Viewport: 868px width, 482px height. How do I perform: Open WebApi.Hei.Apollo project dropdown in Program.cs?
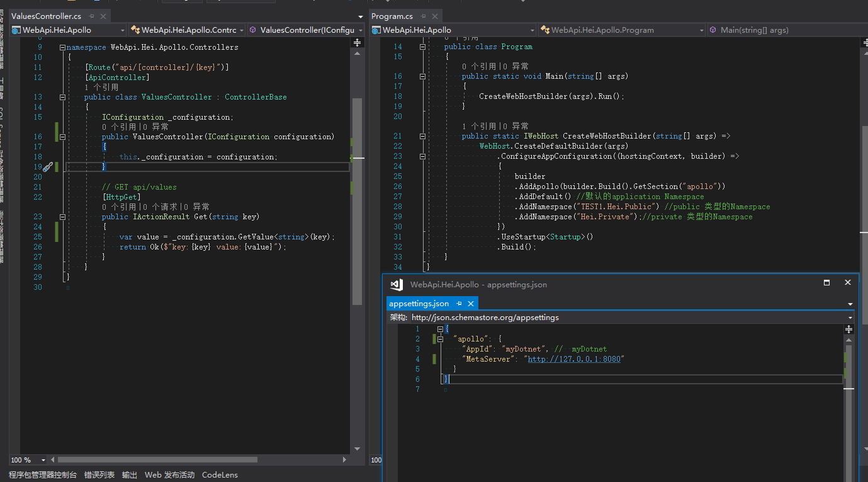point(453,30)
